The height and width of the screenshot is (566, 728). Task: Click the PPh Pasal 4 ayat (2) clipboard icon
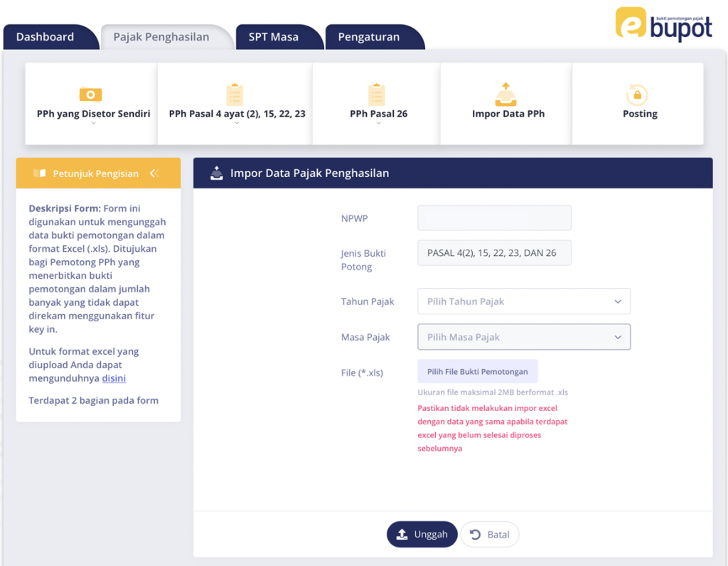pos(235,94)
